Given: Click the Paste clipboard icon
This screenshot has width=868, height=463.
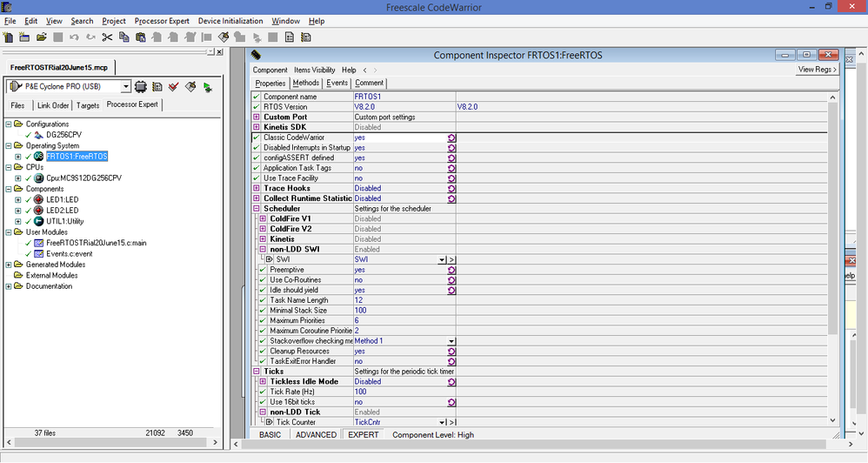Looking at the screenshot, I should pyautogui.click(x=141, y=37).
